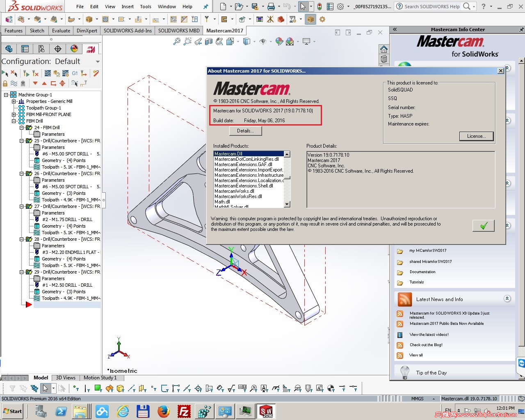The width and height of the screenshot is (525, 420).
Task: Toggle posting with the ghost icon
Action: click(x=23, y=83)
